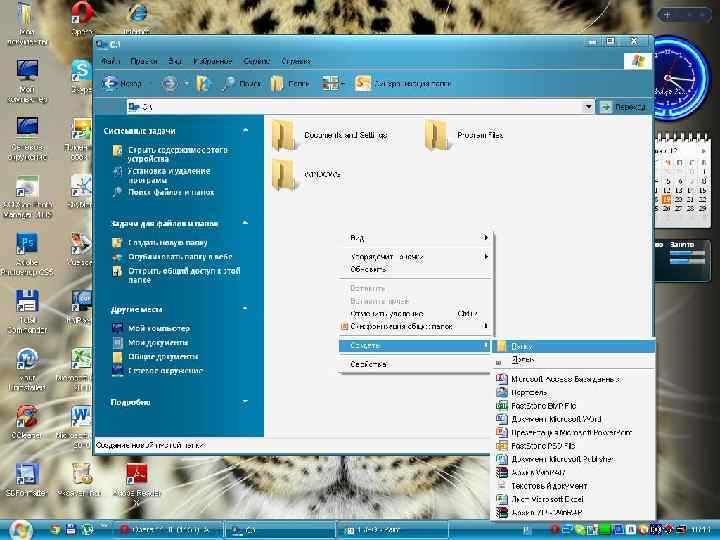
Task: Collapse the File and Folder Tasks panel
Action: pos(245,223)
